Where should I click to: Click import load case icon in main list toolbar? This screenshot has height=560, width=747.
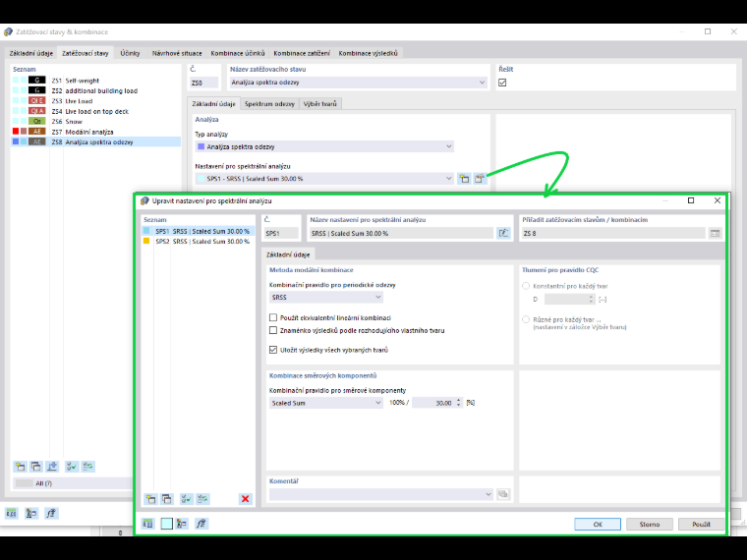[x=52, y=467]
